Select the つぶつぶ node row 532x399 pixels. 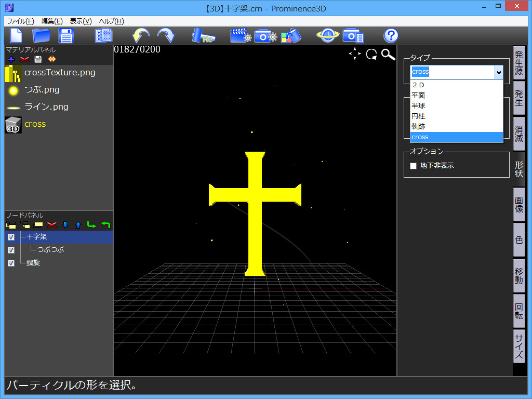tap(59, 250)
